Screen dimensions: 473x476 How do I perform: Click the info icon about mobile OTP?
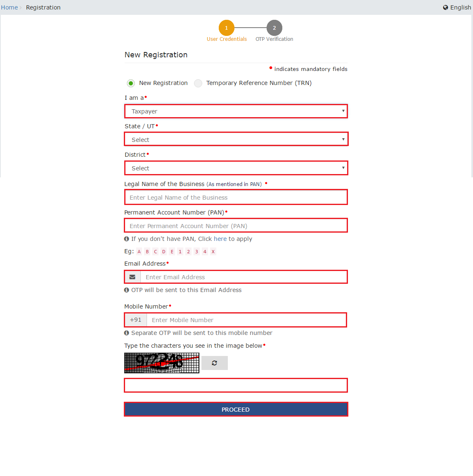click(x=126, y=333)
